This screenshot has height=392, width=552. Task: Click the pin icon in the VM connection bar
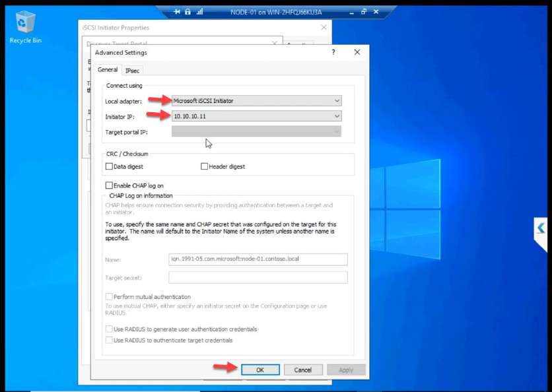177,12
